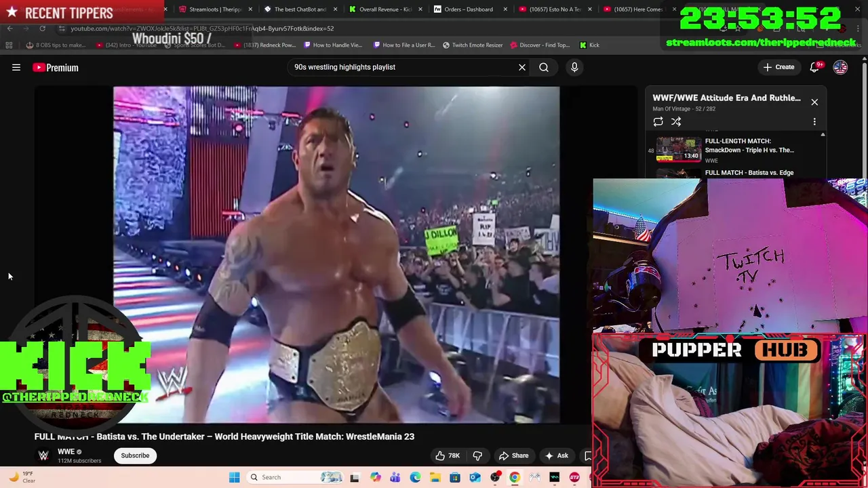Toggle playlist shuffle
This screenshot has width=868, height=488.
tap(676, 122)
